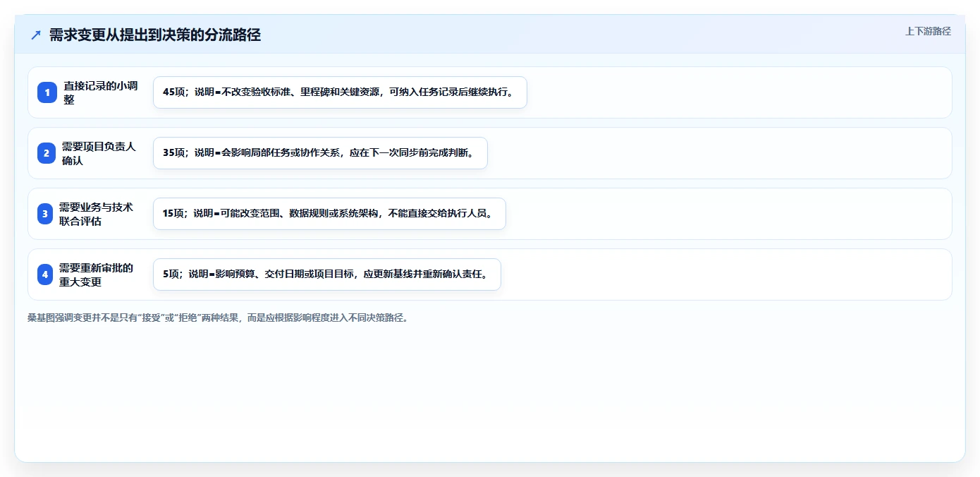Screen dimensions: 980x477
Task: Click the footnote beginning 桑基图强调变更
Action: point(218,318)
